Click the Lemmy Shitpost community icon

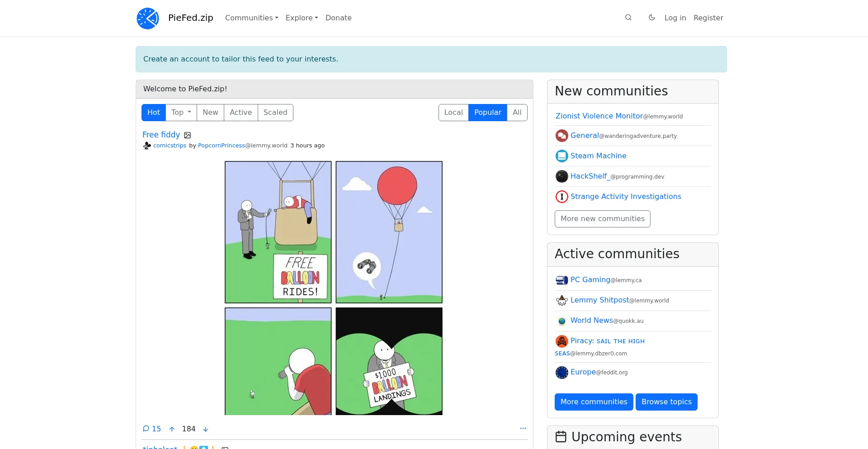[x=562, y=301]
